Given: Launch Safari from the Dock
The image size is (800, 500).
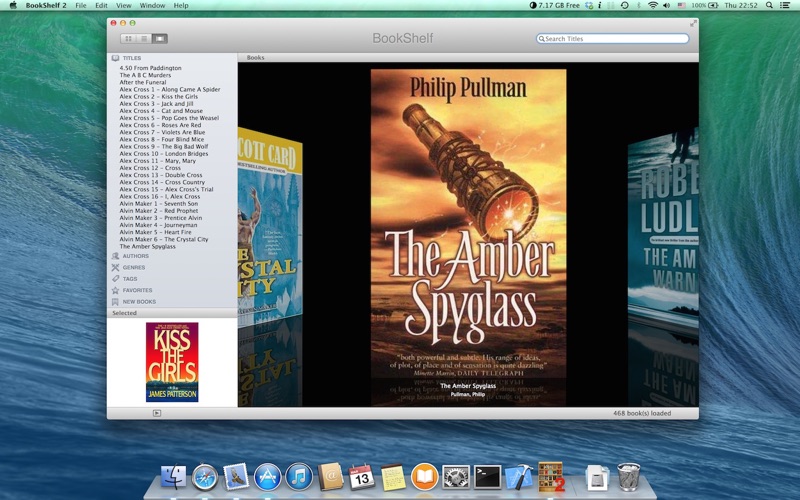Looking at the screenshot, I should [x=205, y=477].
